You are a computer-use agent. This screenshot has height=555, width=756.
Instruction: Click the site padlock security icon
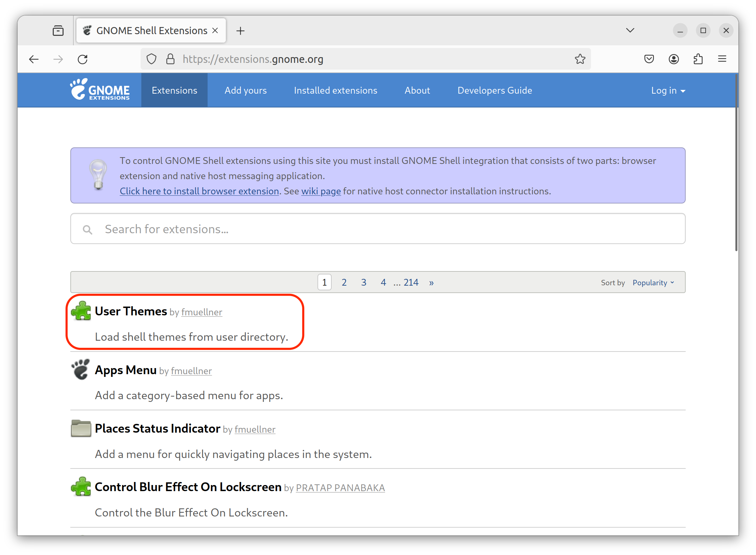point(170,59)
